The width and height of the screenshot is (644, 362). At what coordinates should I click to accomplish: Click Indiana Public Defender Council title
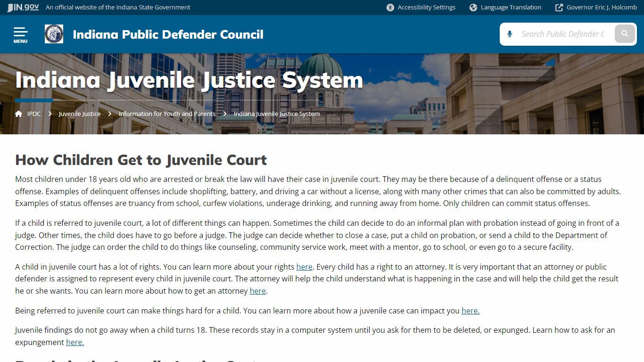(x=168, y=34)
